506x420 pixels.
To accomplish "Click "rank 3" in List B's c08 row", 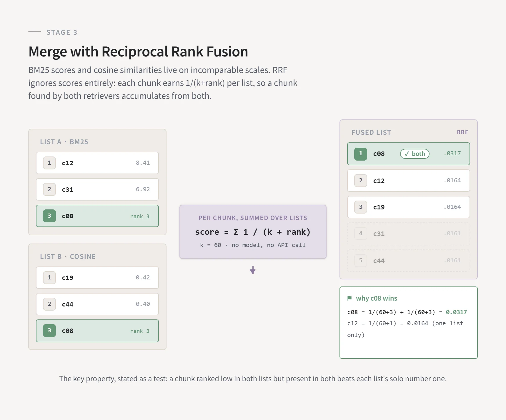I will (140, 331).
